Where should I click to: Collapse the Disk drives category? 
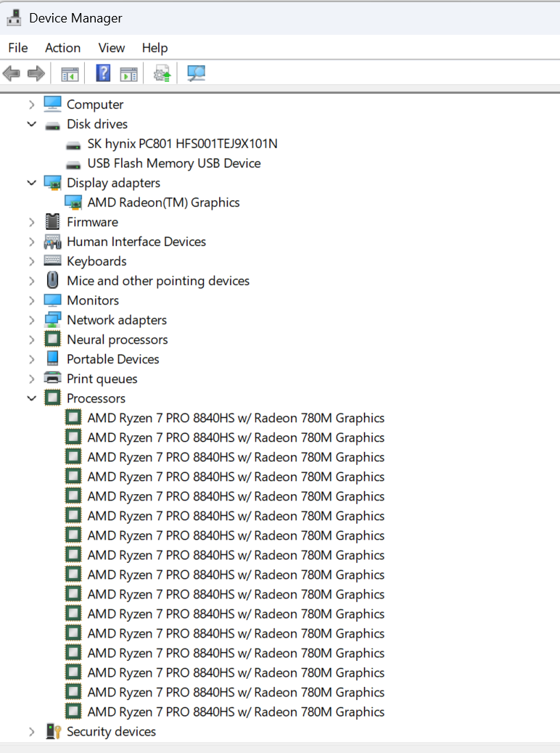(x=31, y=124)
